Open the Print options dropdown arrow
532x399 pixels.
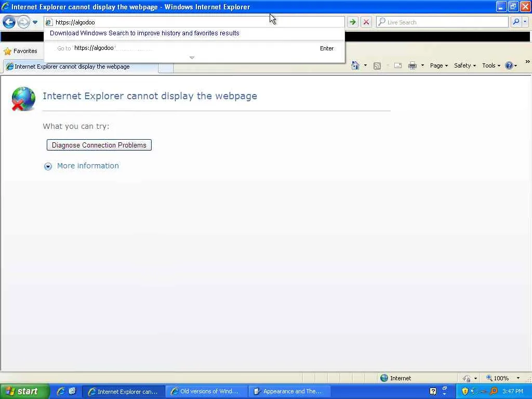click(422, 65)
